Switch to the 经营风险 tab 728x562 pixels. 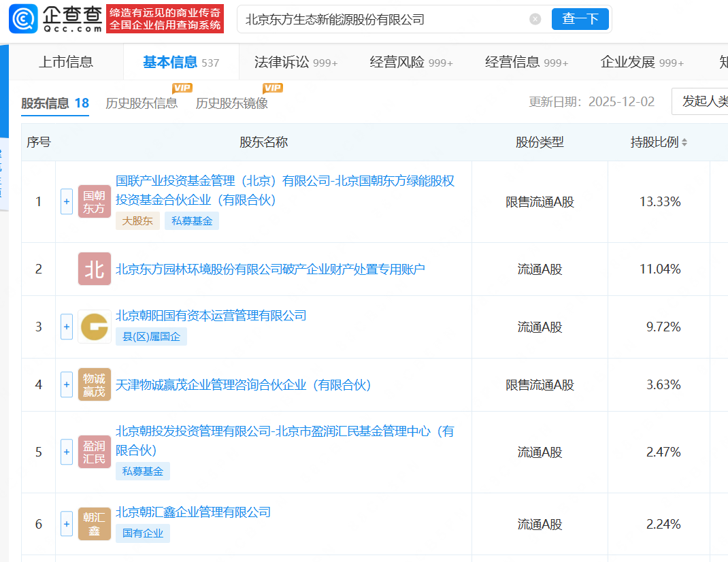[411, 63]
